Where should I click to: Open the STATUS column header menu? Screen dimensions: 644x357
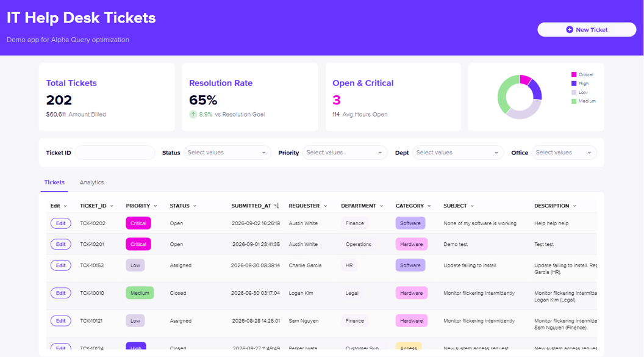click(195, 206)
